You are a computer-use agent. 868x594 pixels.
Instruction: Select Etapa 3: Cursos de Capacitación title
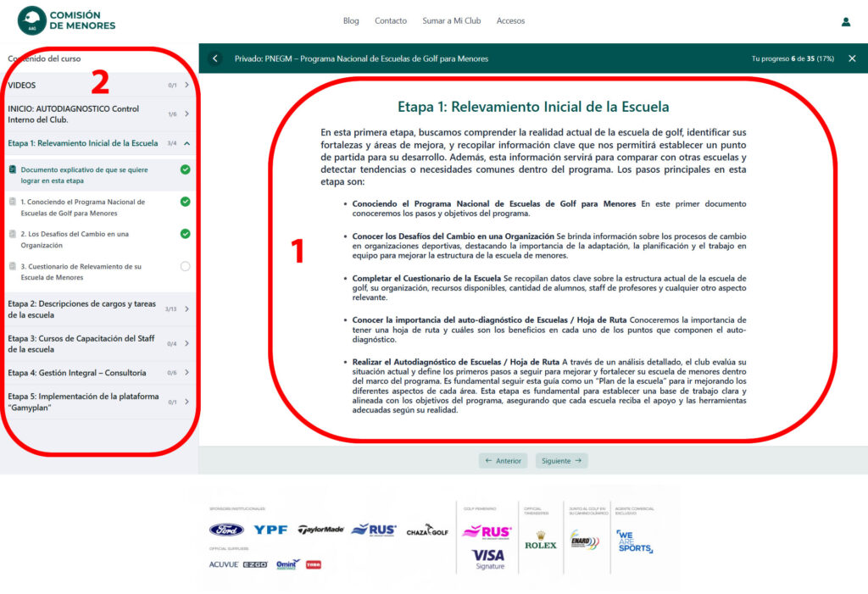coord(81,343)
